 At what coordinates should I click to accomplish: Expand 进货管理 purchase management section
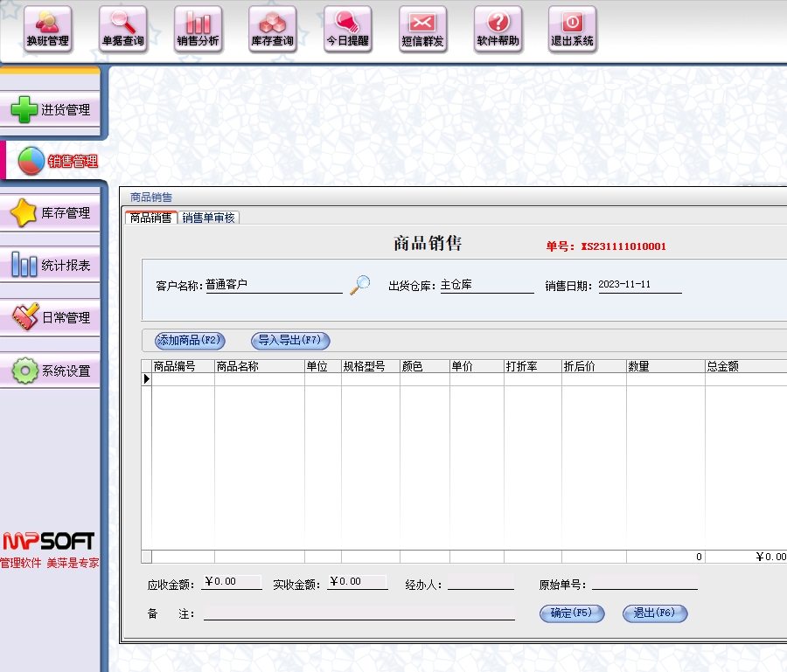tap(51, 110)
